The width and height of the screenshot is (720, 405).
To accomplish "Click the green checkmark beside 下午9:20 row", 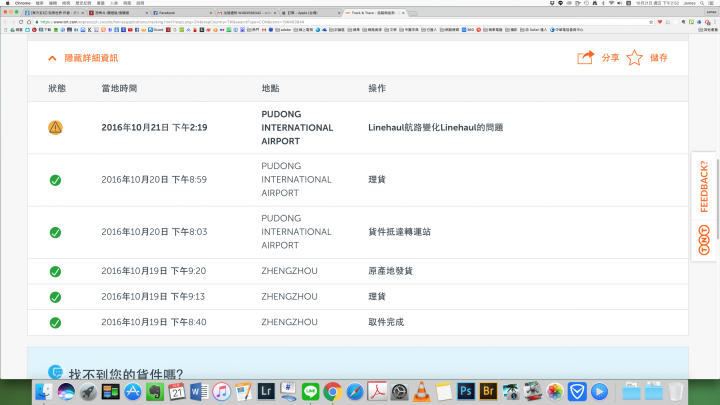I will coord(55,271).
